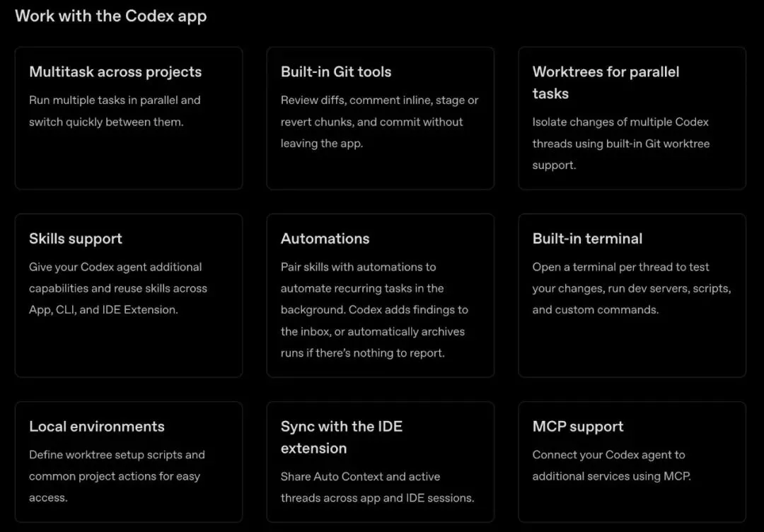764x532 pixels.
Task: Click the 'Run multiple tasks in parallel' description
Action: pos(115,111)
